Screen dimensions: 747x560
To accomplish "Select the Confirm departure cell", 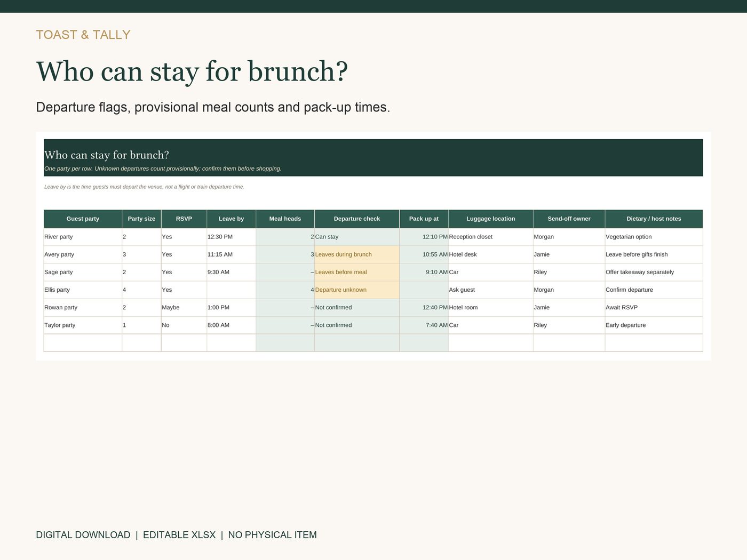I will [x=654, y=290].
